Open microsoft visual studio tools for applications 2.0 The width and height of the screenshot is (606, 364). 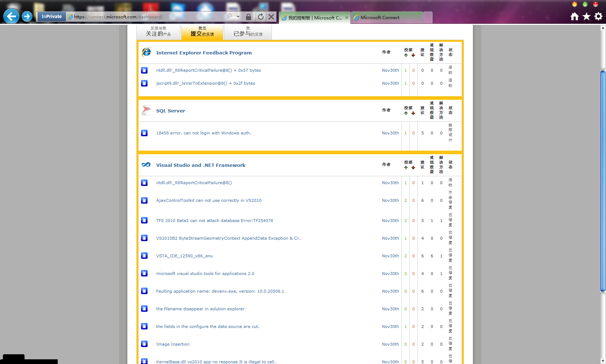(205, 274)
